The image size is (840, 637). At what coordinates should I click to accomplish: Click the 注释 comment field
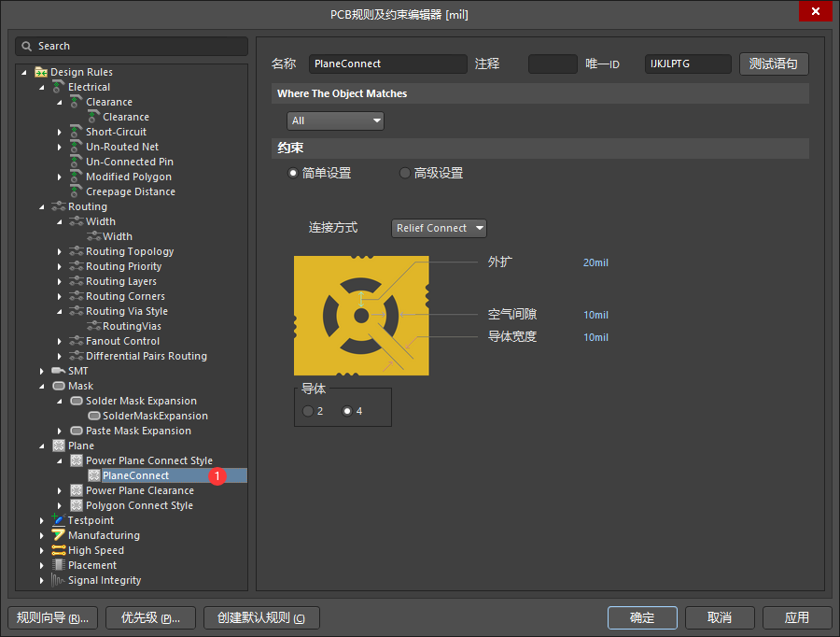tap(553, 64)
